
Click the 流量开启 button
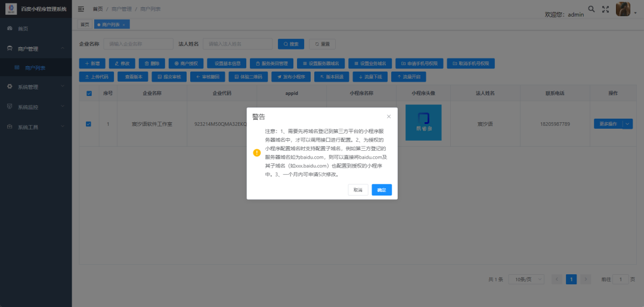[x=408, y=77]
